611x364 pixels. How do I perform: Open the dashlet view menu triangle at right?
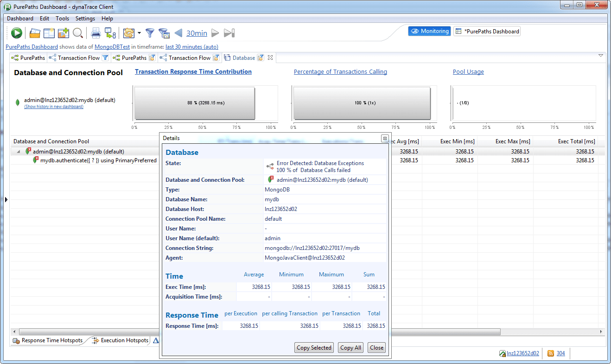click(x=601, y=56)
